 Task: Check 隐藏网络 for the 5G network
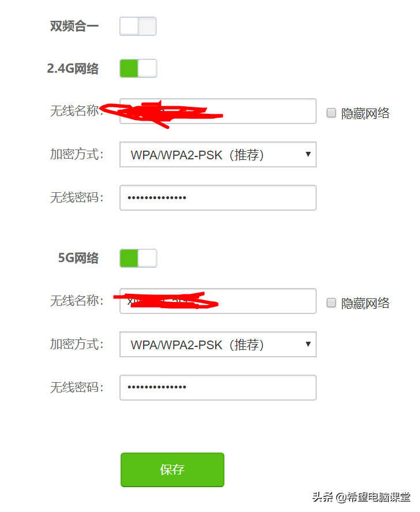[331, 303]
